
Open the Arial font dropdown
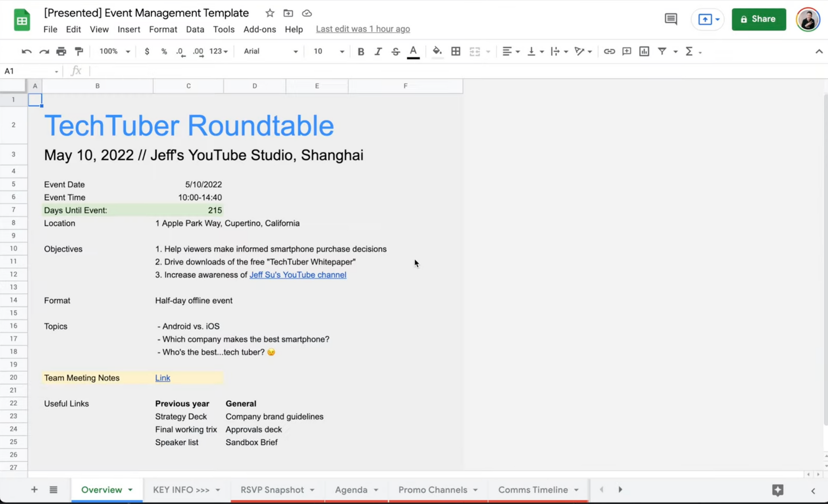[x=270, y=51]
